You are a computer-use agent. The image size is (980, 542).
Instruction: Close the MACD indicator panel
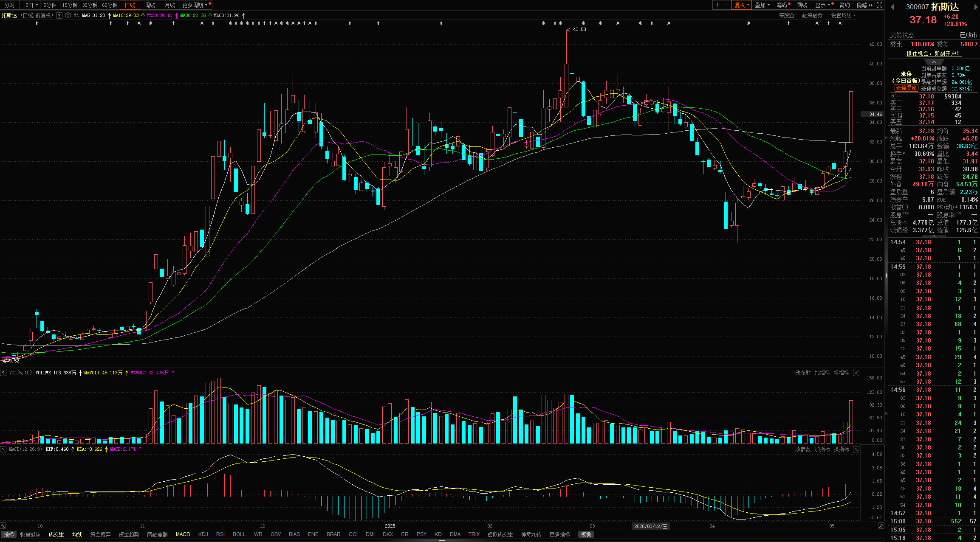tap(856, 449)
